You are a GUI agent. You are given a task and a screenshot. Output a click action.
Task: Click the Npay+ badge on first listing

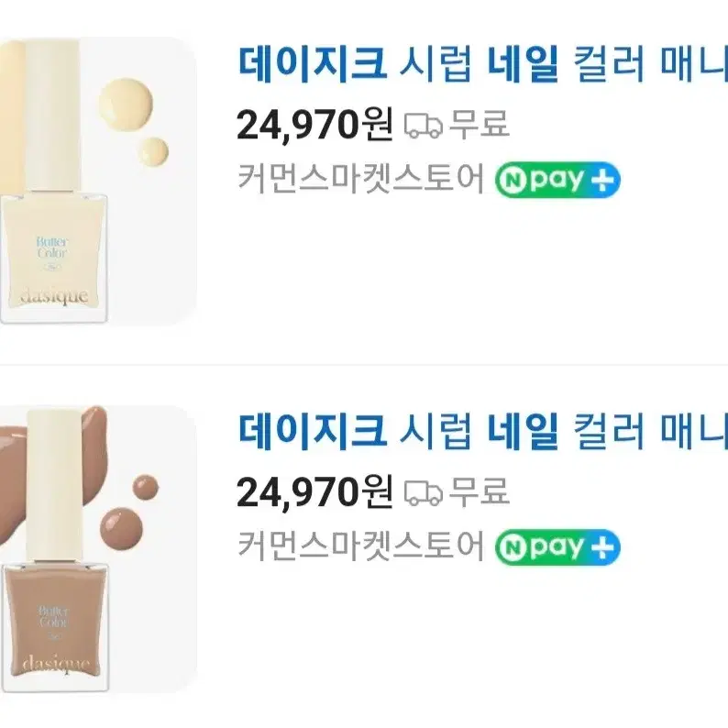[x=557, y=180]
